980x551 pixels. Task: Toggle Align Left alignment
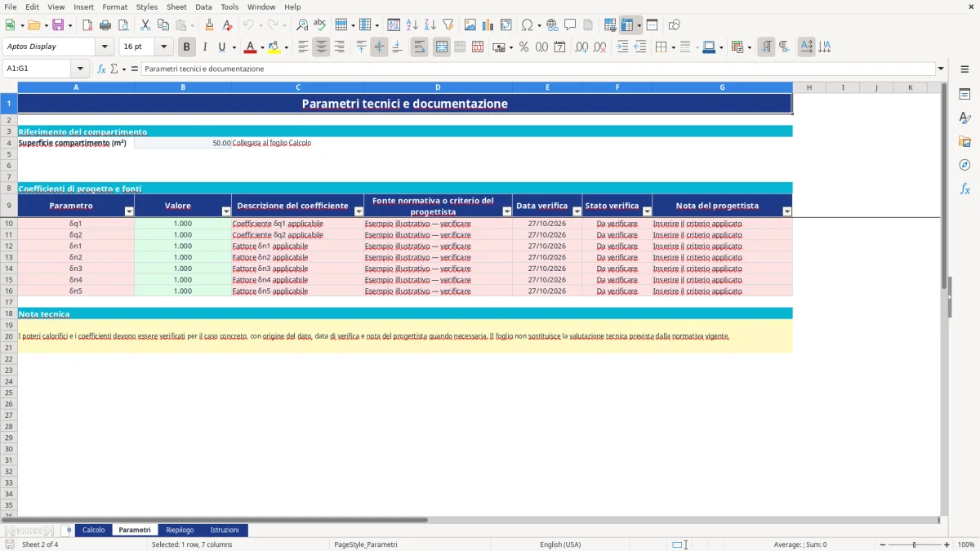pos(303,47)
